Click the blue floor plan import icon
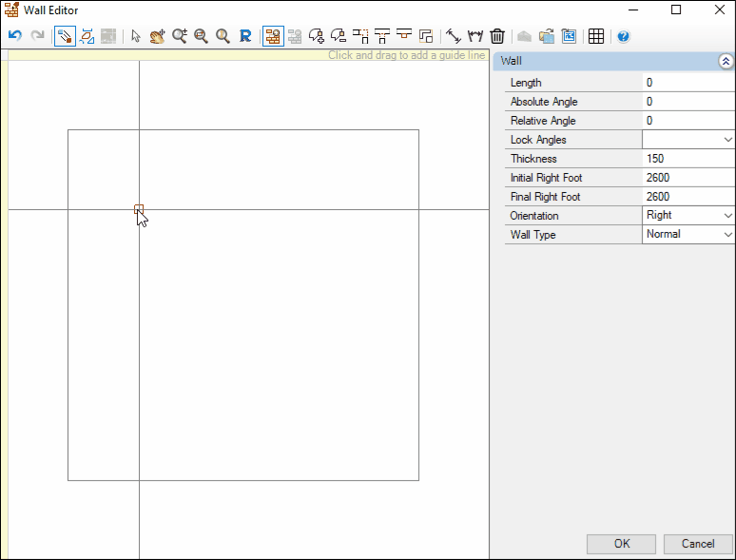This screenshot has height=560, width=736. click(x=569, y=36)
